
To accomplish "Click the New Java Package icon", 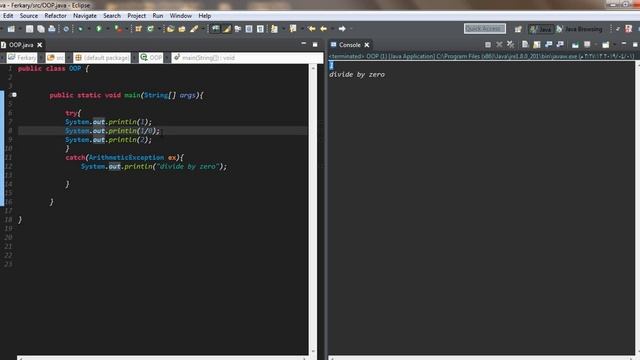I will [x=138, y=29].
